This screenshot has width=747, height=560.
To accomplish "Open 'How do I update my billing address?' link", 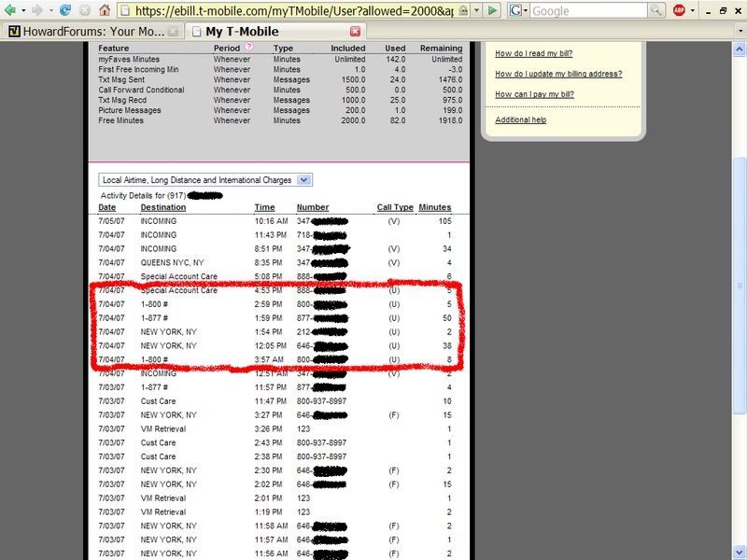I will [x=557, y=74].
